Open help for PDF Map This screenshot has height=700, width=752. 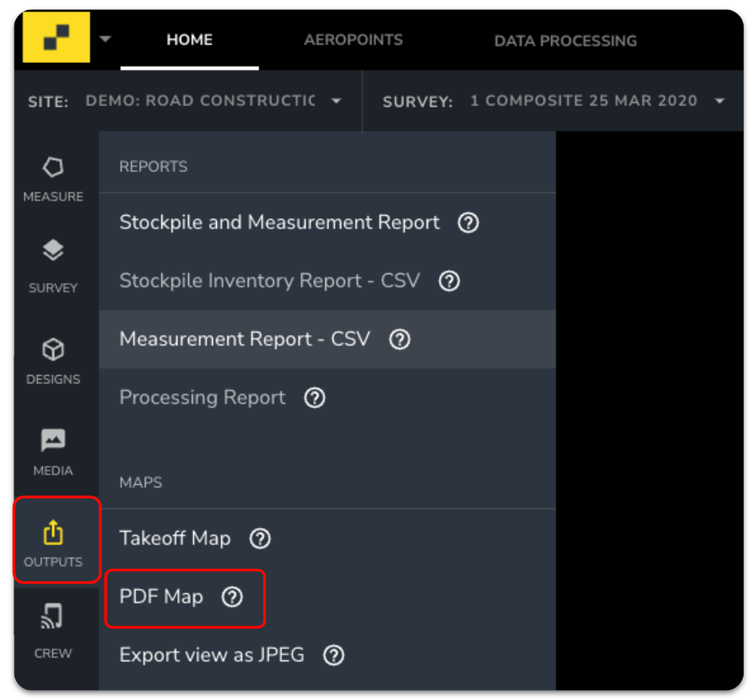point(231,598)
